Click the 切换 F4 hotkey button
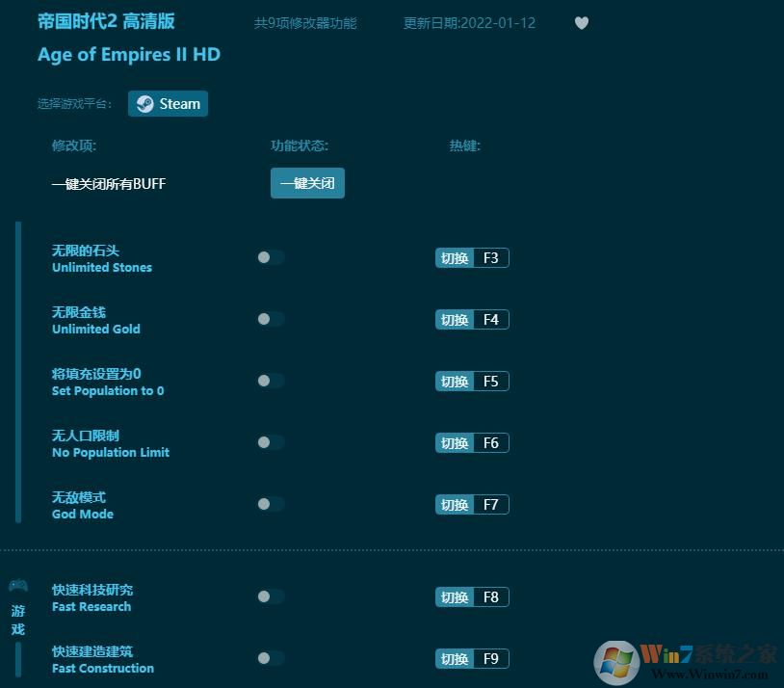 [x=471, y=319]
